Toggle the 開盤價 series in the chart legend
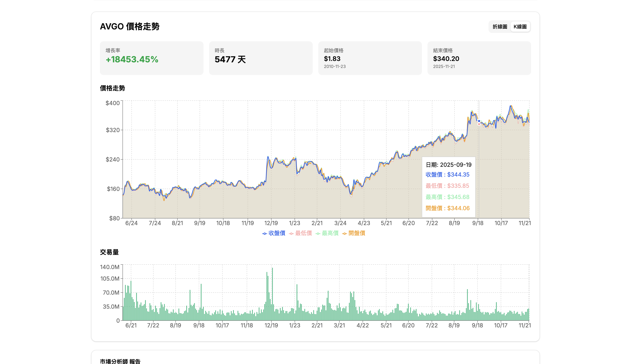The width and height of the screenshot is (631, 364). 354,233
